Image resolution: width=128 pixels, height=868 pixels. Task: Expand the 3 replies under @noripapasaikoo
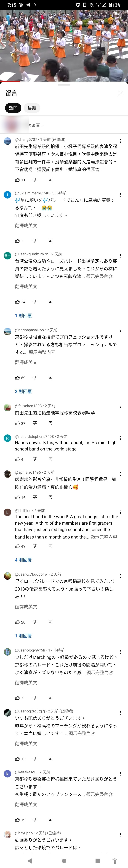(x=23, y=391)
